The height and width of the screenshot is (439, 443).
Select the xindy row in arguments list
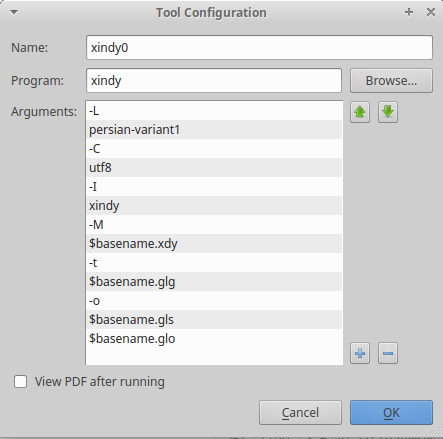click(x=214, y=206)
